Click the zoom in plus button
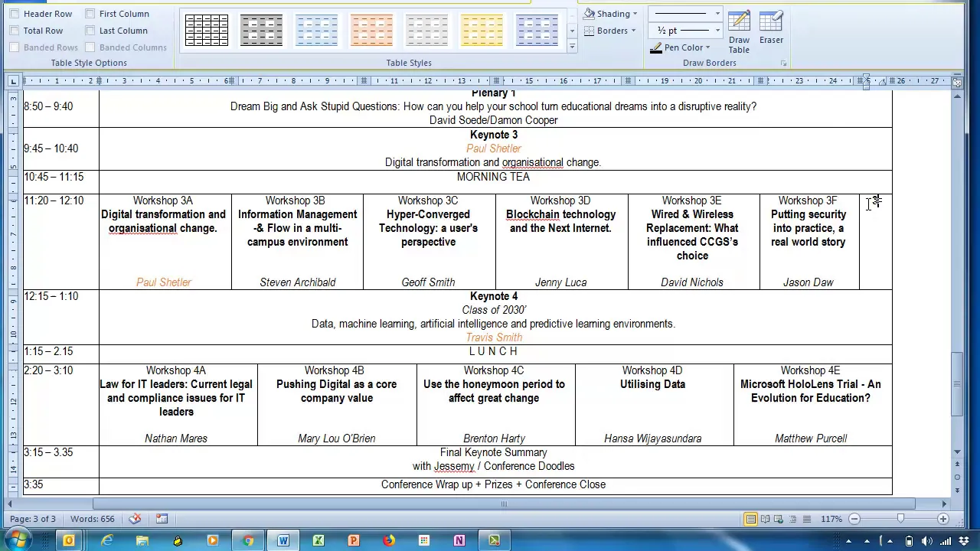 943,519
